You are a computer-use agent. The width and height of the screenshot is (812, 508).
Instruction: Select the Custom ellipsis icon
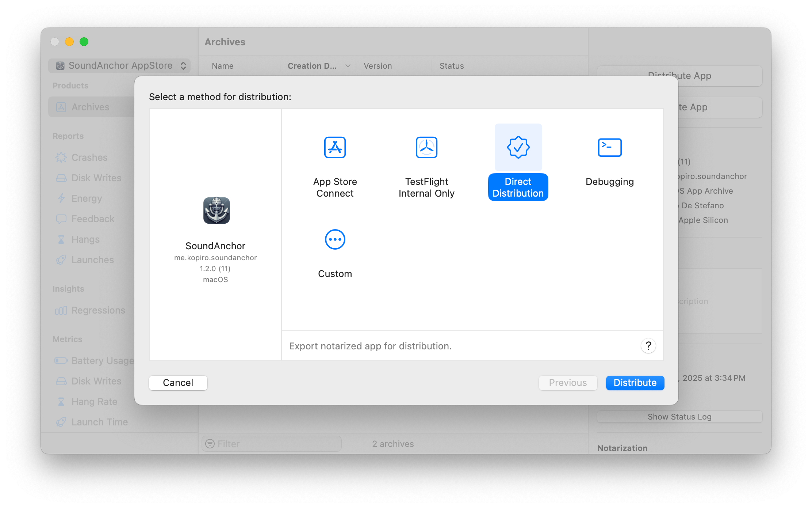click(335, 239)
